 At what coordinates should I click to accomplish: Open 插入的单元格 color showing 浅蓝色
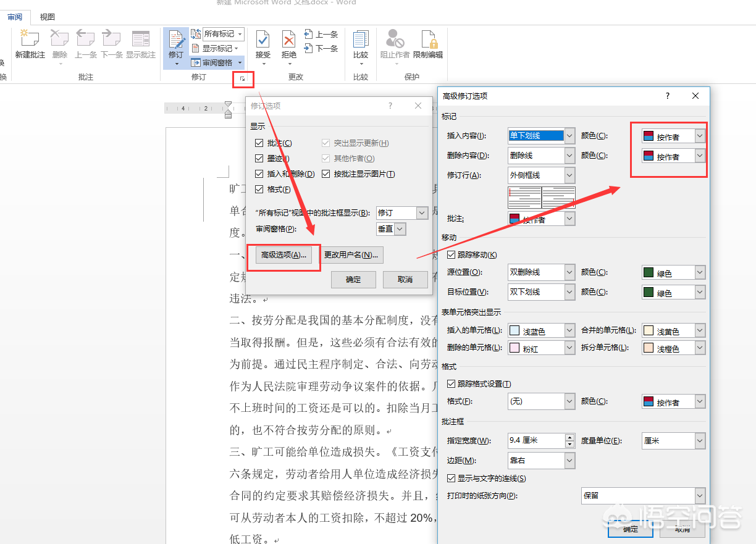(x=541, y=331)
